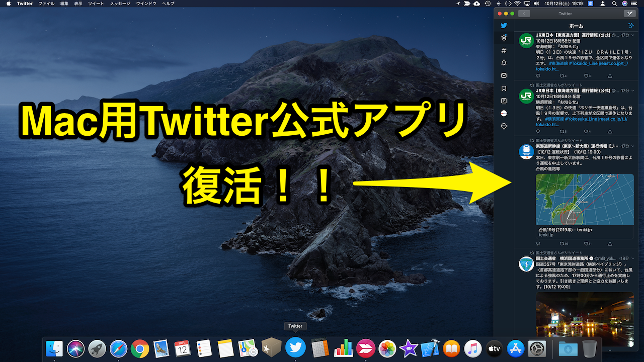
Task: Open the Twitter app menu in menu bar
Action: click(x=25, y=4)
